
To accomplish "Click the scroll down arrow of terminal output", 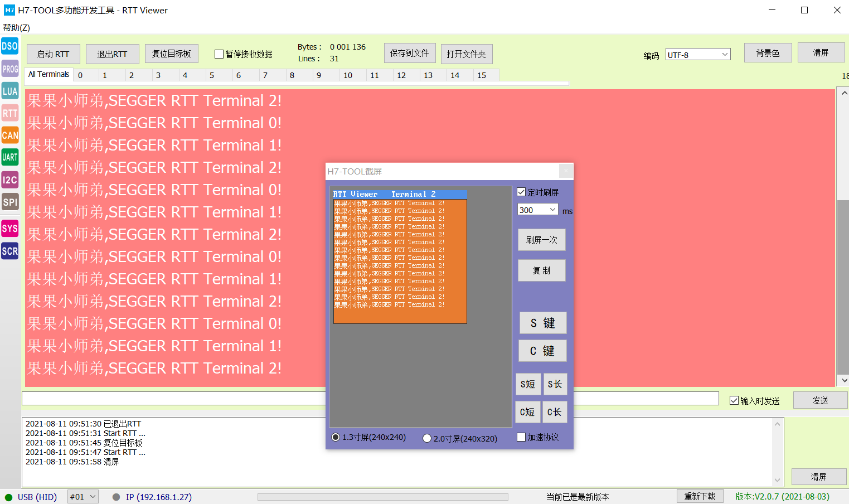I will pos(844,380).
